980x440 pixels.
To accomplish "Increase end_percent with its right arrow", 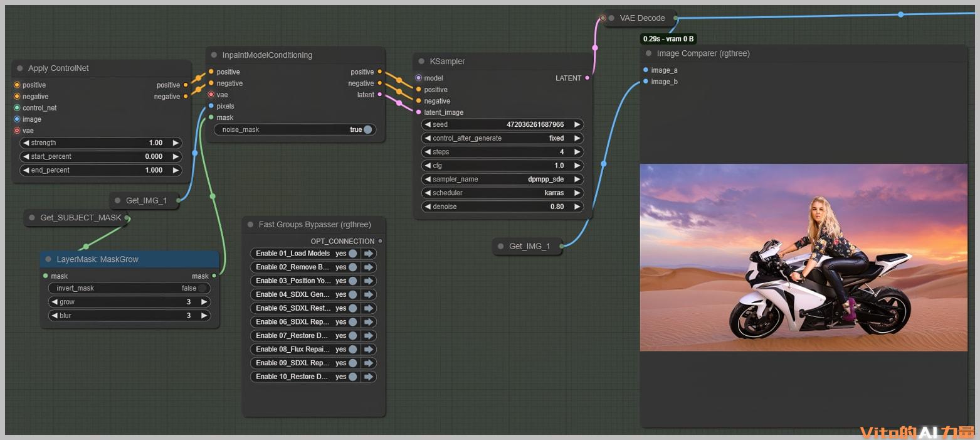I will point(176,170).
